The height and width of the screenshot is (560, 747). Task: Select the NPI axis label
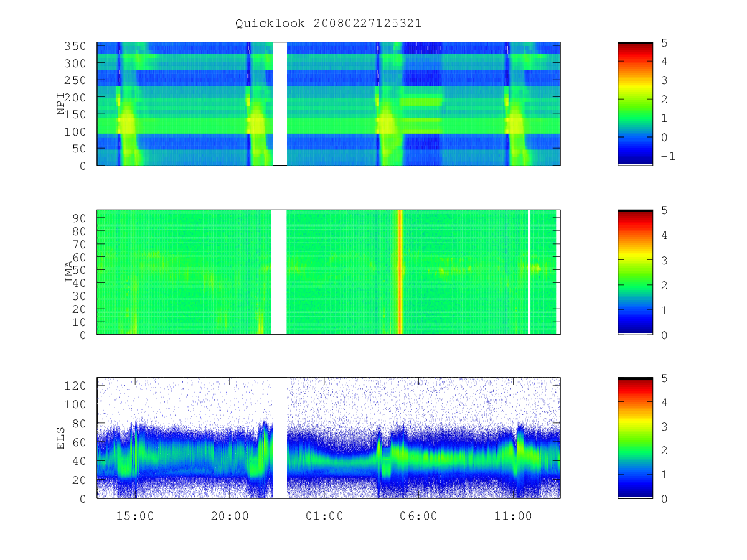(61, 104)
